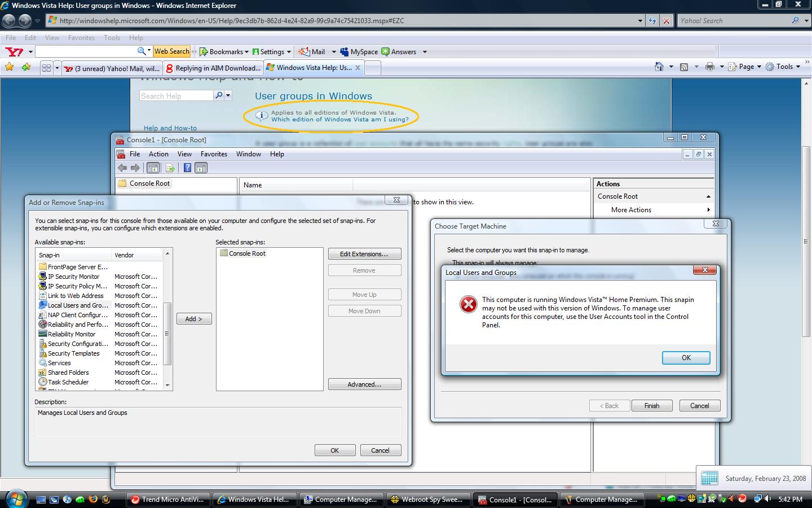Open the Tools dropdown in IE toolbar

[x=783, y=67]
